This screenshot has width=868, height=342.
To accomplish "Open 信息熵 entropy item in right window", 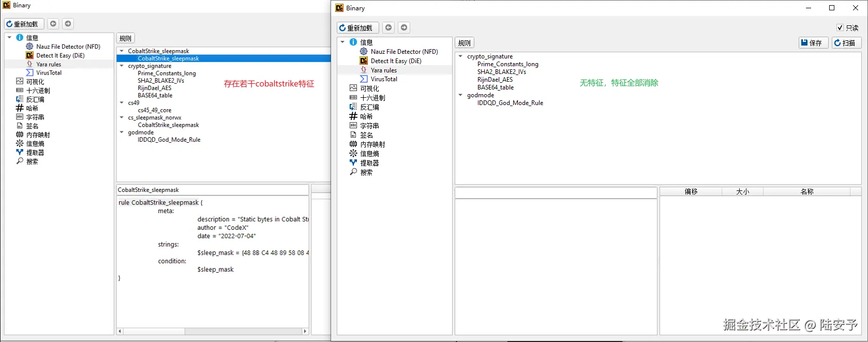I will [x=369, y=154].
